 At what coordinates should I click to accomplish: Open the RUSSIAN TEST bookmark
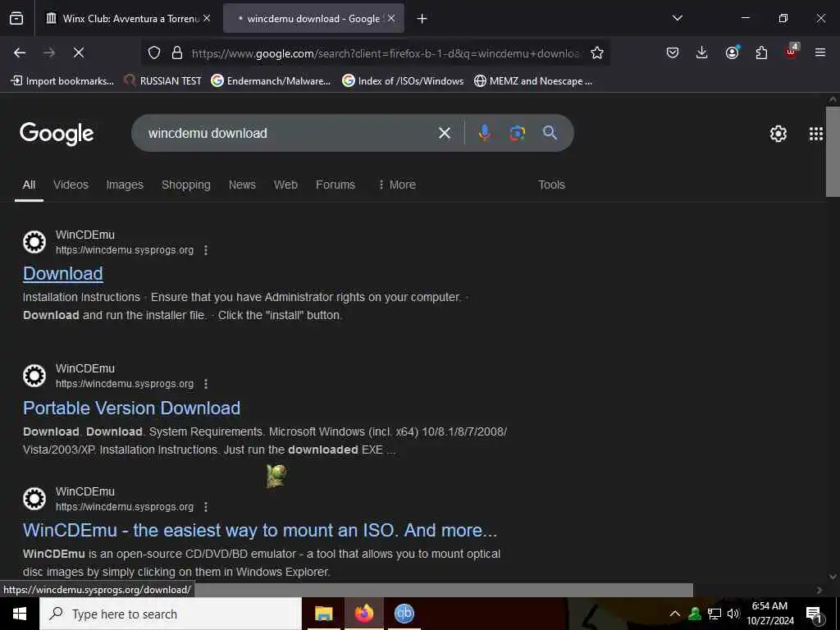point(162,81)
